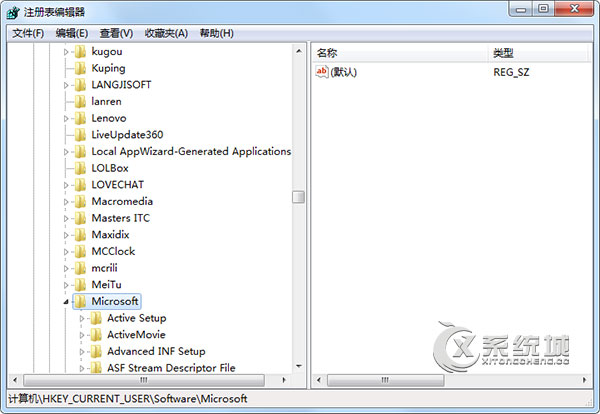Select the LOLBox key label

click(x=110, y=168)
